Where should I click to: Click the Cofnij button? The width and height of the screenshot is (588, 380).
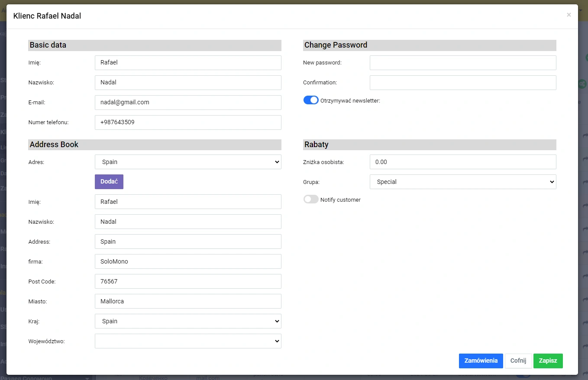[x=518, y=361]
